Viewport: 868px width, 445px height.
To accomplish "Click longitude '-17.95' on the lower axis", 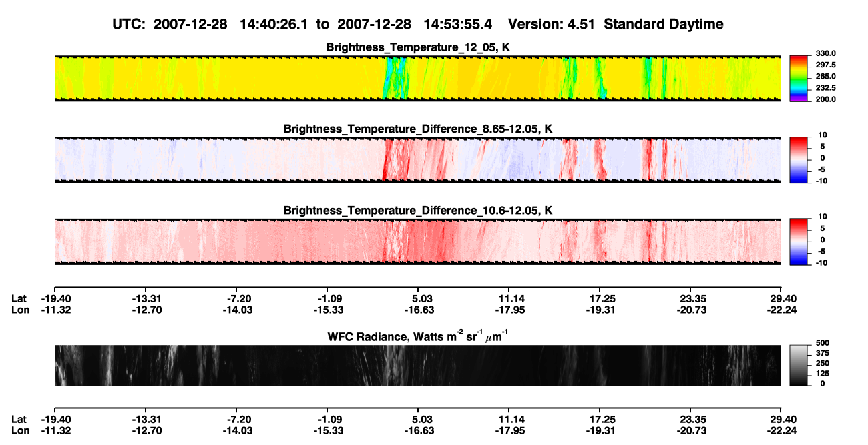I will [509, 430].
